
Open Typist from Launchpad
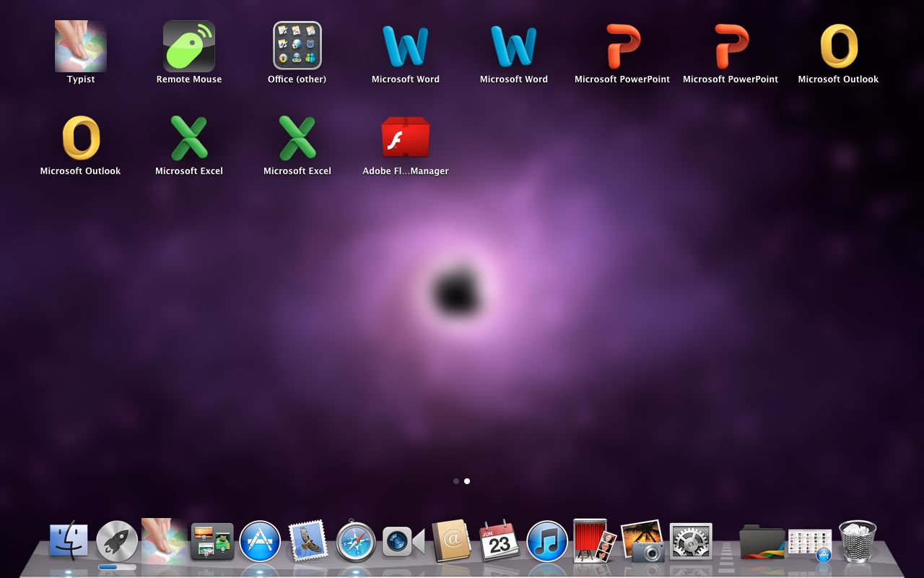pos(80,46)
